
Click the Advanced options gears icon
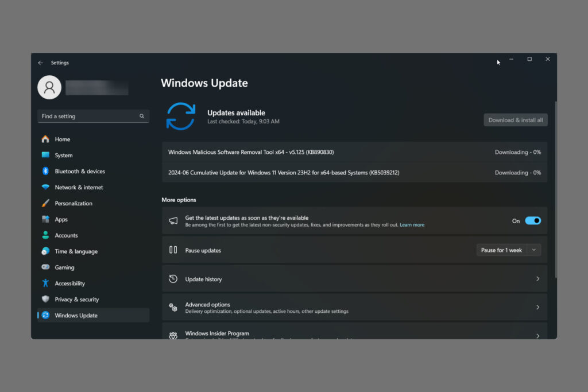click(173, 307)
